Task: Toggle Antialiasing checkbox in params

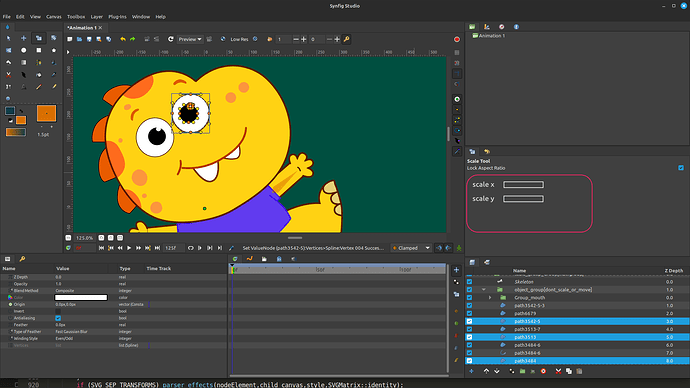Action: click(58, 318)
